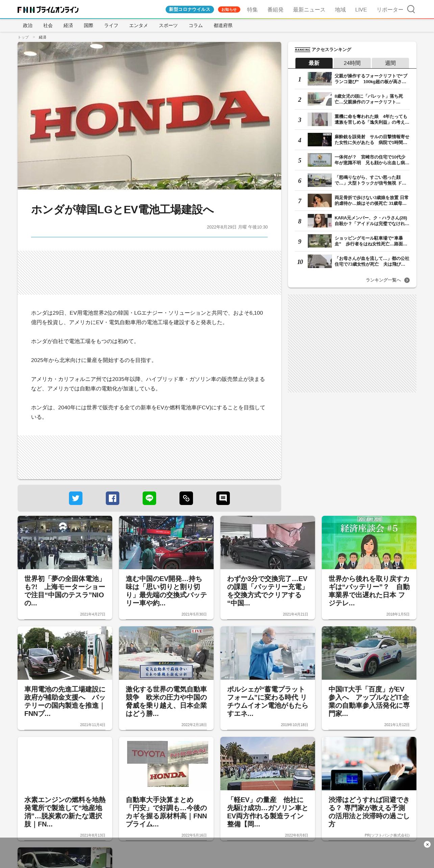This screenshot has width=434, height=868.
Task: Open 番組発 in top navigation
Action: pyautogui.click(x=275, y=10)
